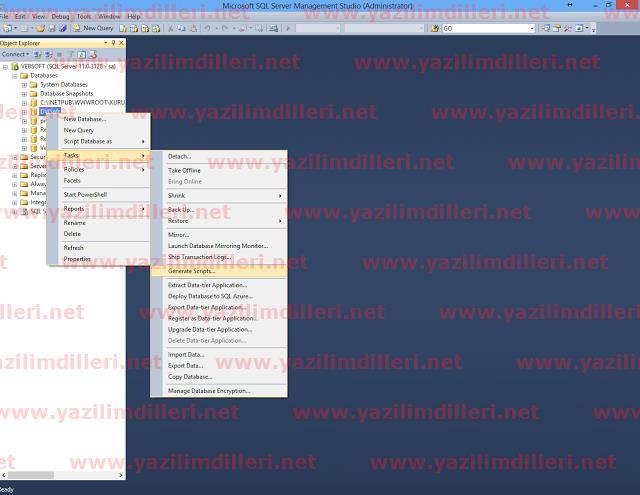Select Extract Data-tier Application option
This screenshot has width=640, height=495.
tap(219, 285)
